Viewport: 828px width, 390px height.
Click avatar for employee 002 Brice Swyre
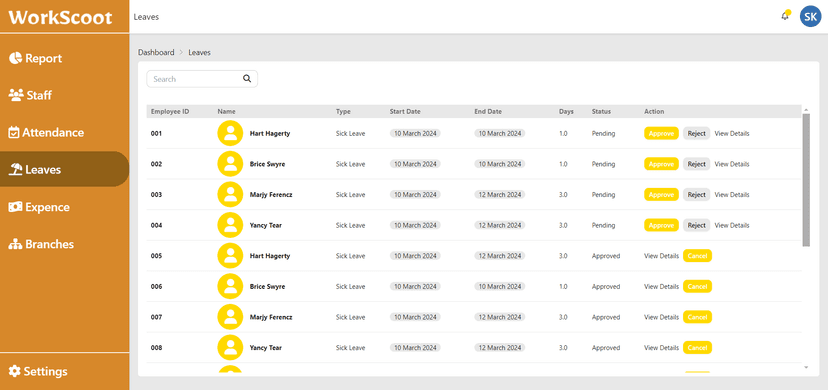coord(230,164)
